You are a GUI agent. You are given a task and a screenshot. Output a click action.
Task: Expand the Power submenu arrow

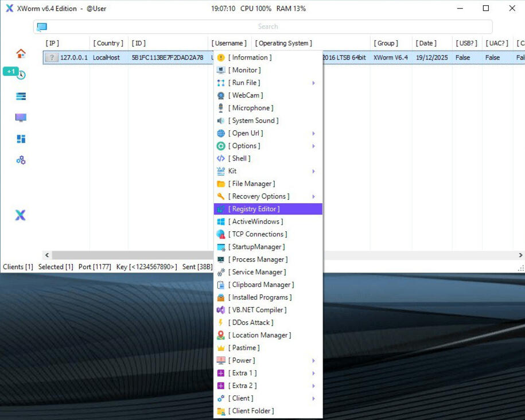[314, 360]
